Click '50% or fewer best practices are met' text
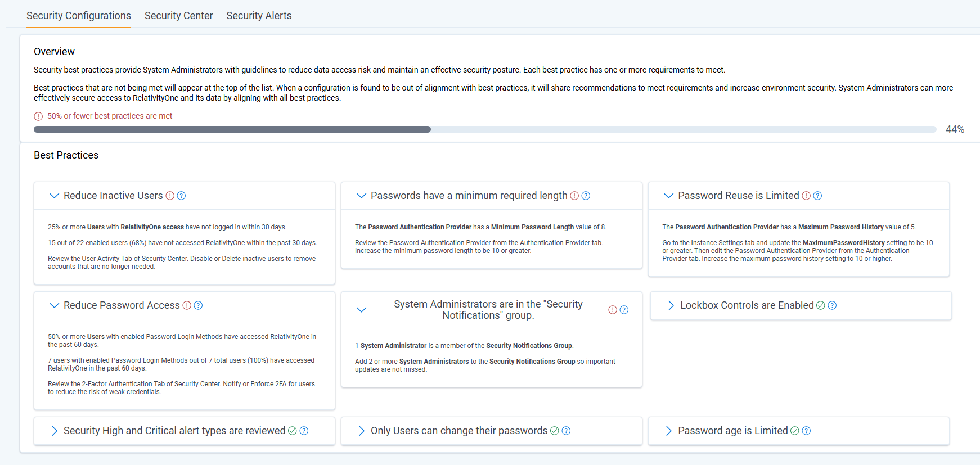980x465 pixels. pyautogui.click(x=110, y=116)
